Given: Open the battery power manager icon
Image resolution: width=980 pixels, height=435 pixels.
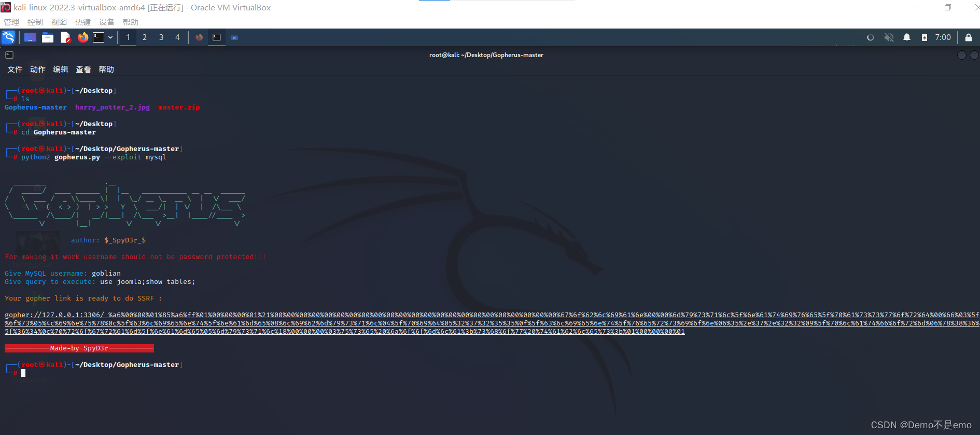Looking at the screenshot, I should [x=925, y=37].
